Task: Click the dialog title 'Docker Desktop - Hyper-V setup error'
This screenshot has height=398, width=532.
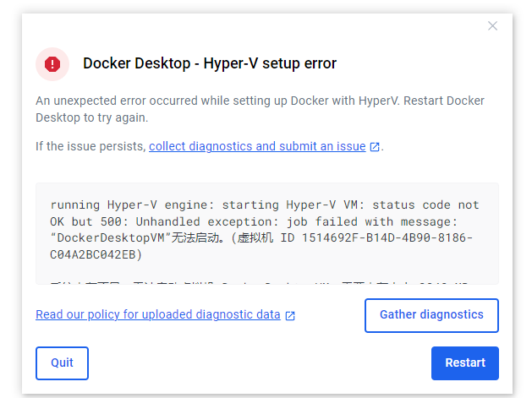Action: [210, 63]
